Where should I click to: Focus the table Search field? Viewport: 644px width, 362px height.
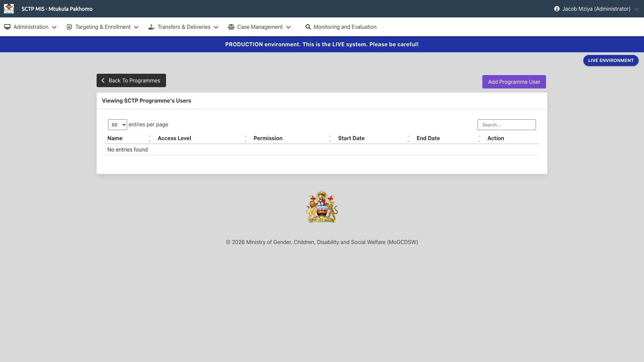point(507,125)
